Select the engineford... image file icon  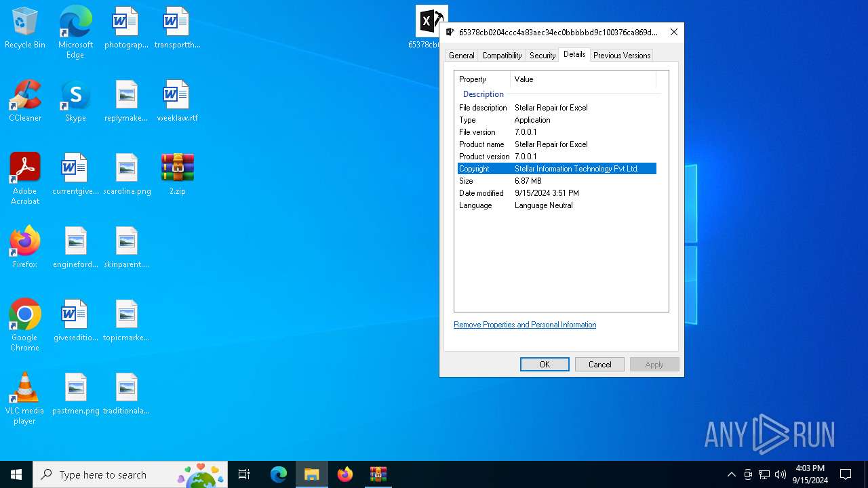tap(75, 248)
